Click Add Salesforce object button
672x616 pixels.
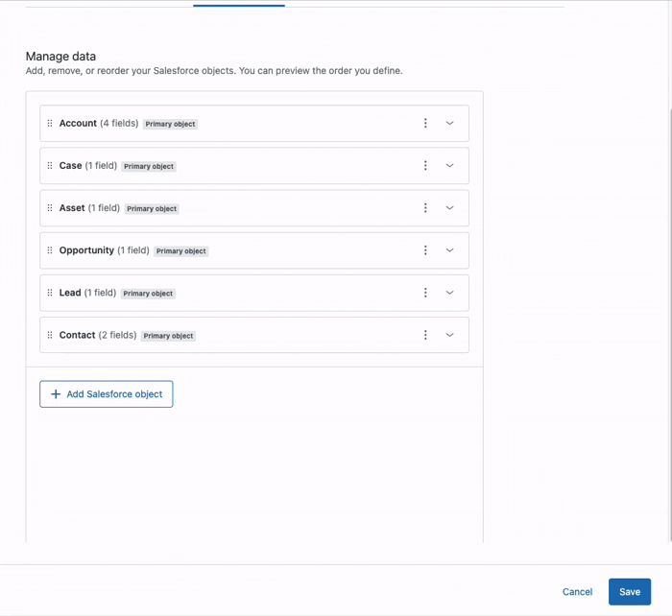(107, 394)
